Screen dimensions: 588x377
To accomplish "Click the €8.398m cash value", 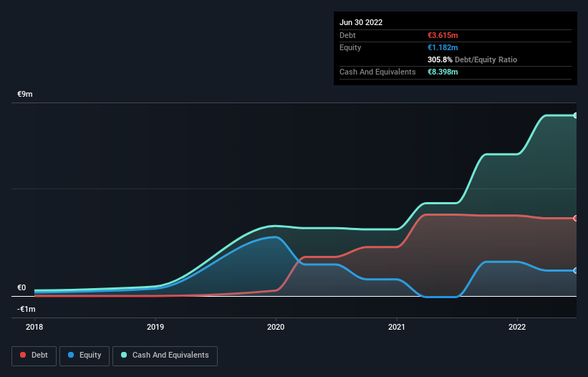I will [443, 72].
